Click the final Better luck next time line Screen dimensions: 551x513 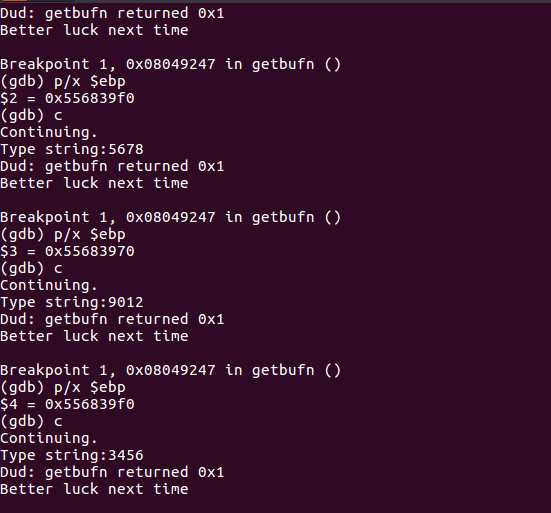[x=94, y=489]
